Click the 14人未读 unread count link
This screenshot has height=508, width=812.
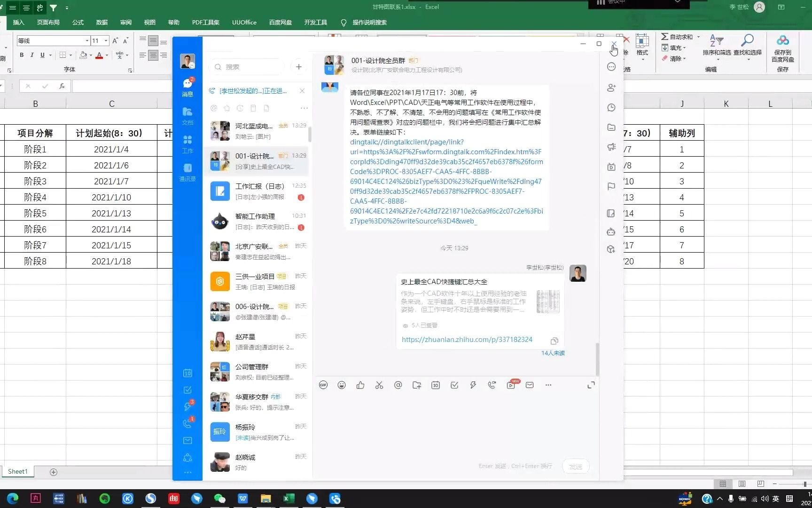[x=553, y=353]
